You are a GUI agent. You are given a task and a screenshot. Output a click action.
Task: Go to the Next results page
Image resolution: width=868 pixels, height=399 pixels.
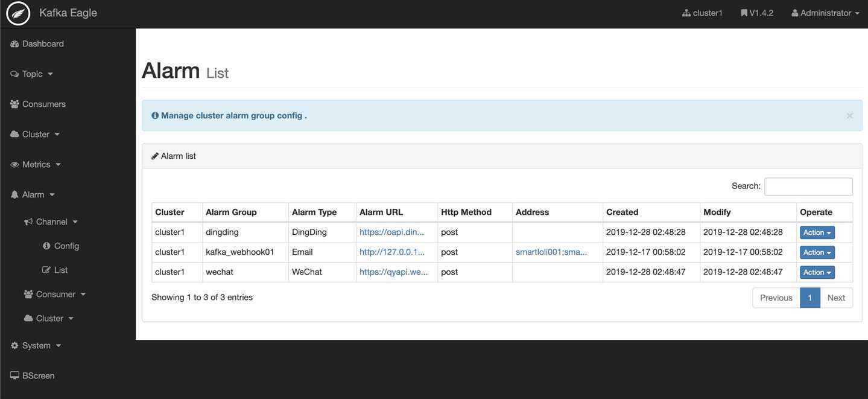click(836, 298)
